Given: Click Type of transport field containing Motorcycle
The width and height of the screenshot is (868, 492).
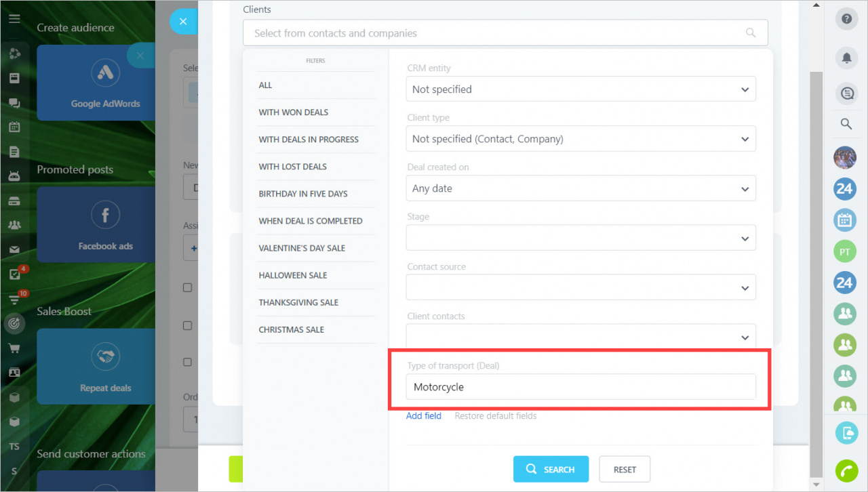Looking at the screenshot, I should pyautogui.click(x=580, y=387).
